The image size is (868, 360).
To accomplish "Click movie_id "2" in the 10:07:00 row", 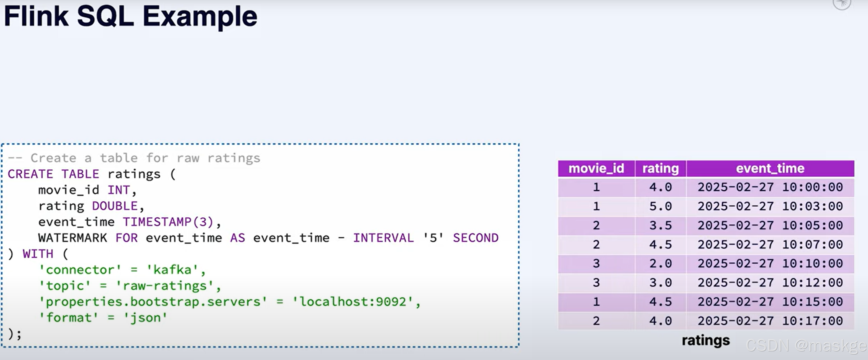I will pos(596,245).
